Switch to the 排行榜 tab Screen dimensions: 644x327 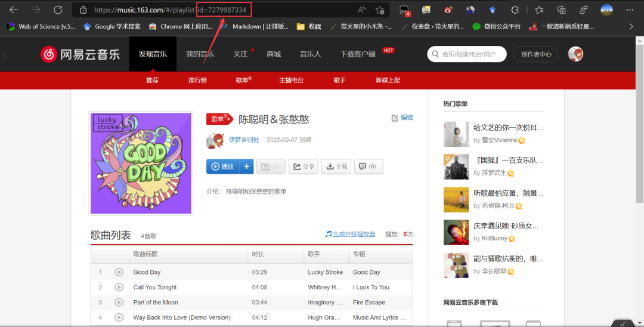point(197,80)
